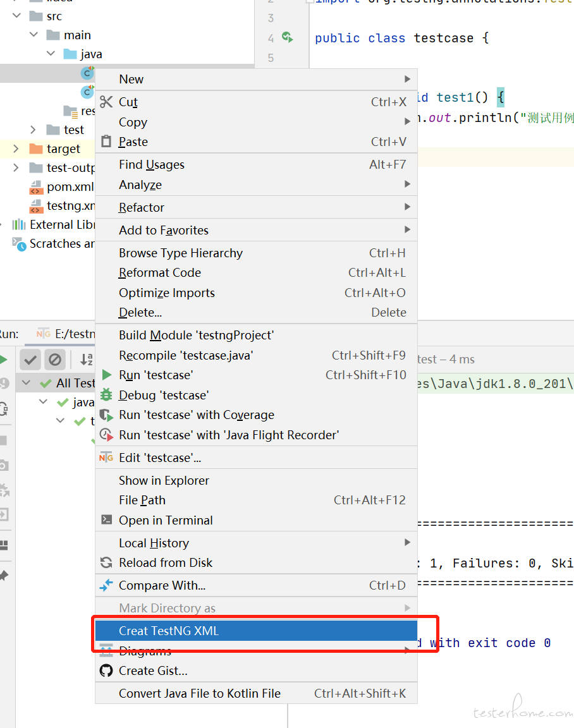574x728 pixels.
Task: Click the Scratches and Consoles icon
Action: [19, 244]
